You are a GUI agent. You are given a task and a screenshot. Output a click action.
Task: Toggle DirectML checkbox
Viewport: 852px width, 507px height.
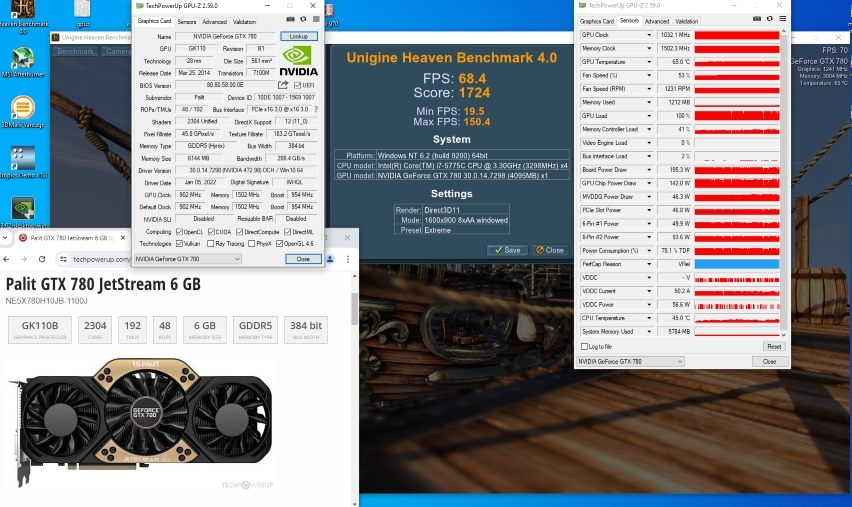pos(288,232)
